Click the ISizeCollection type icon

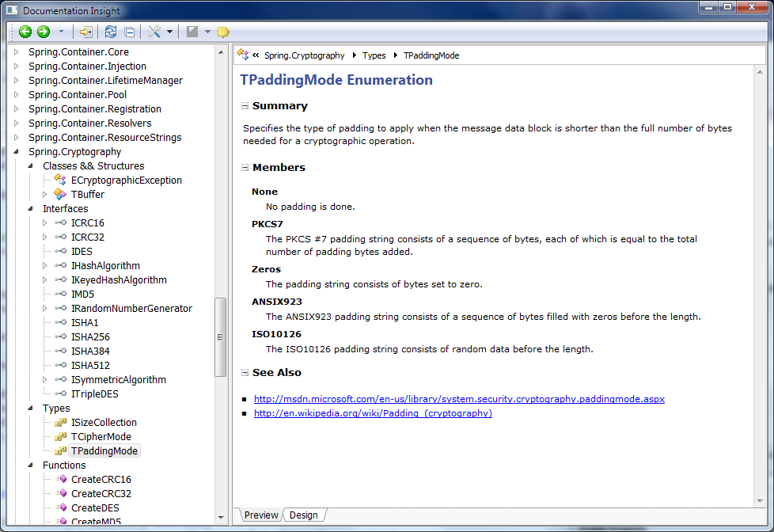click(x=60, y=422)
